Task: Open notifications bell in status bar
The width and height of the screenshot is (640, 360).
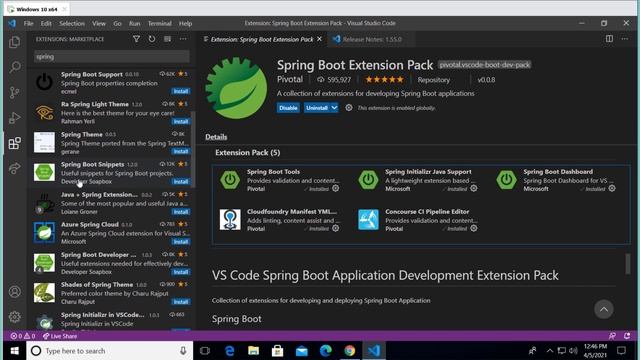Action: tap(627, 336)
